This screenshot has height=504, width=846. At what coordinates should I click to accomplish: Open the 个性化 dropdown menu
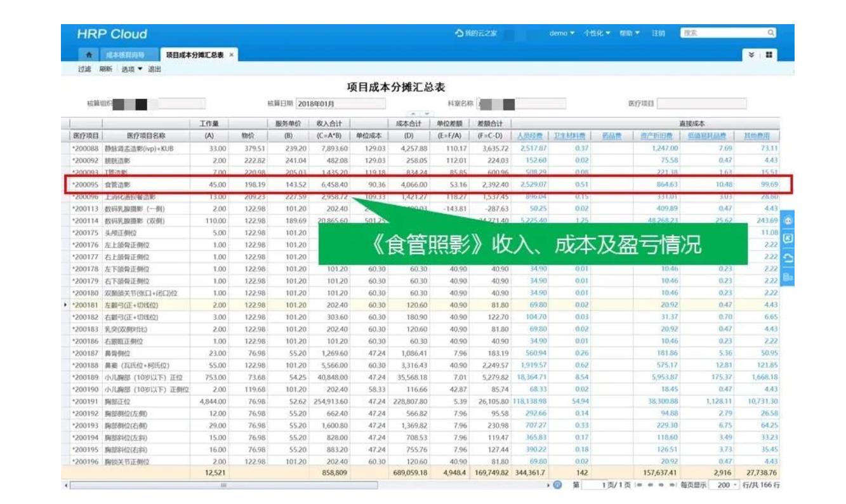(x=597, y=33)
